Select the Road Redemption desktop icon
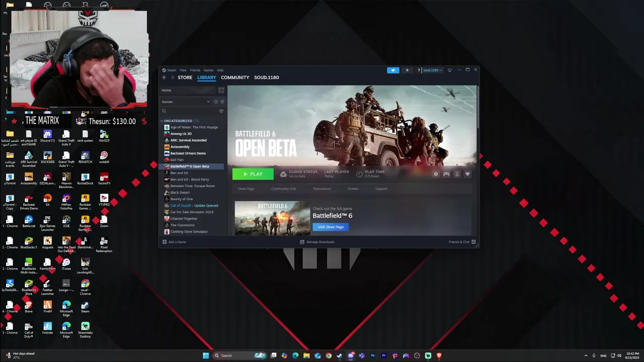644x362 pixels. 104,245
